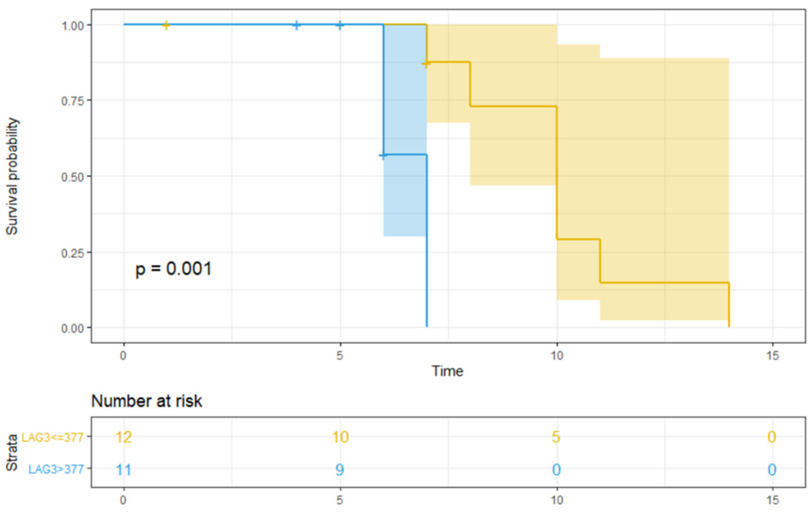Click the blue censor mark at time 5
Screen dimensions: 812x512
coord(340,25)
